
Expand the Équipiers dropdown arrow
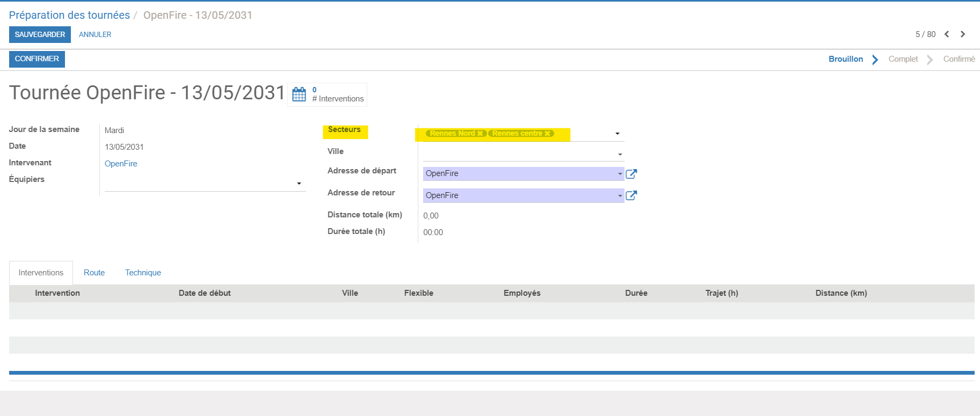(x=299, y=184)
